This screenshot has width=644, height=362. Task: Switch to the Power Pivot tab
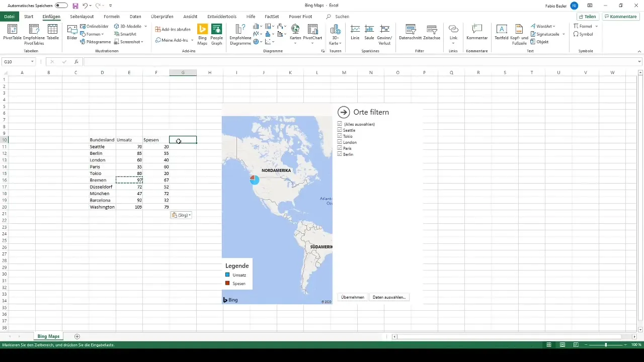(300, 17)
